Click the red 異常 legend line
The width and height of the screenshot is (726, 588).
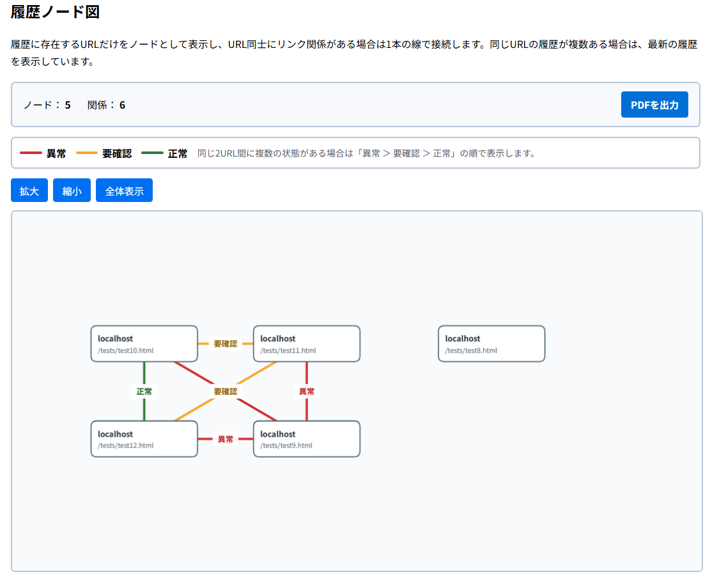click(31, 153)
